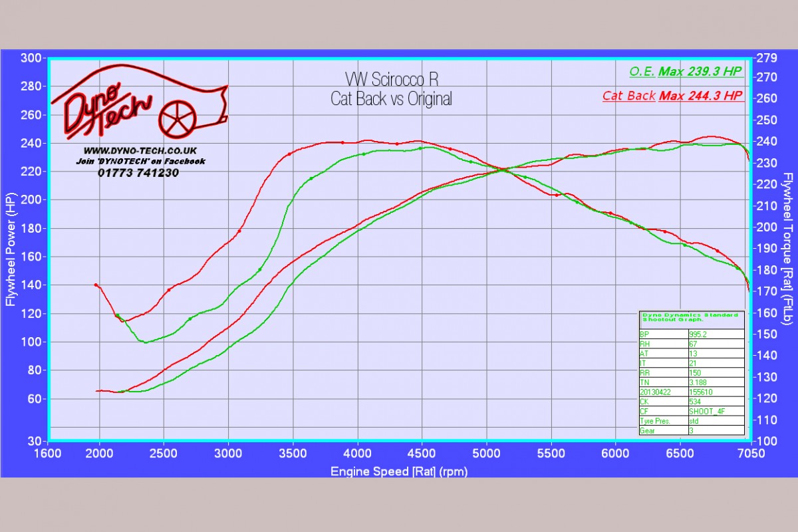The image size is (798, 532).
Task: Click the 140 tick on the Flywheel Power axis
Action: [31, 285]
